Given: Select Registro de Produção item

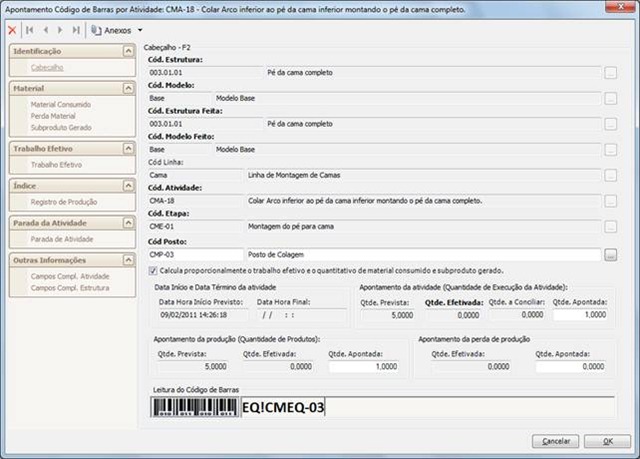Looking at the screenshot, I should click(64, 202).
